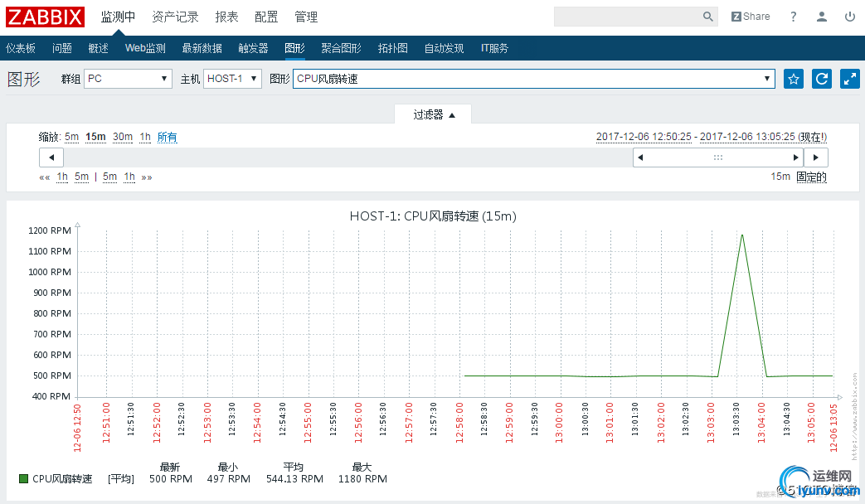Screen dimensions: 865x504
Task: Set zoom to 5m
Action: (x=71, y=137)
